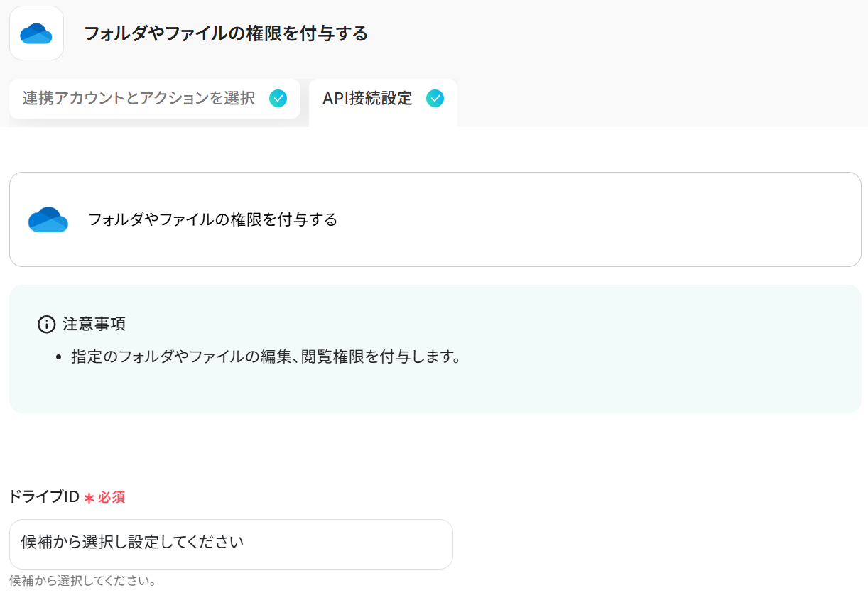The image size is (868, 593).
Task: Click the blank area of the 注意事項 panel
Action: pos(568,387)
